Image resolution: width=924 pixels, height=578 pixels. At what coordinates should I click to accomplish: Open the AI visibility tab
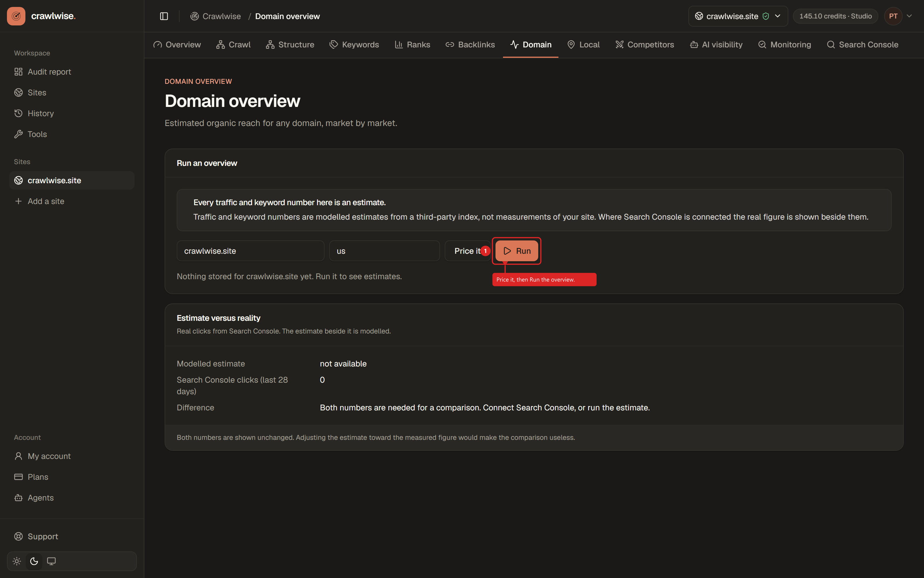tap(716, 45)
